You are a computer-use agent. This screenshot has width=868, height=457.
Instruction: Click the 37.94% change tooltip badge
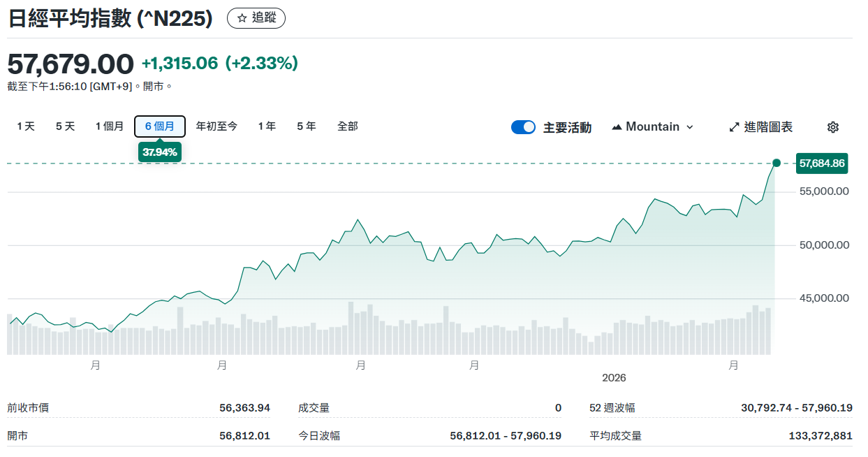pos(160,152)
